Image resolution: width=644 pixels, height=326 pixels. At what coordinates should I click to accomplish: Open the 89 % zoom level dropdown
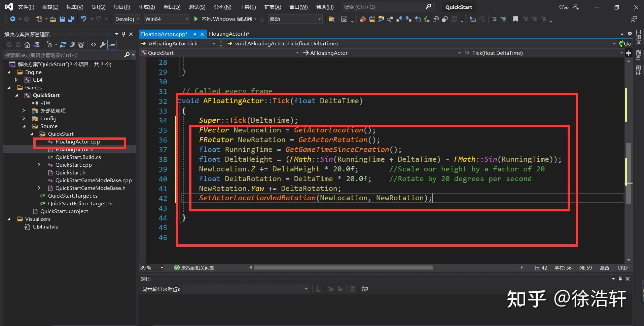coord(152,268)
